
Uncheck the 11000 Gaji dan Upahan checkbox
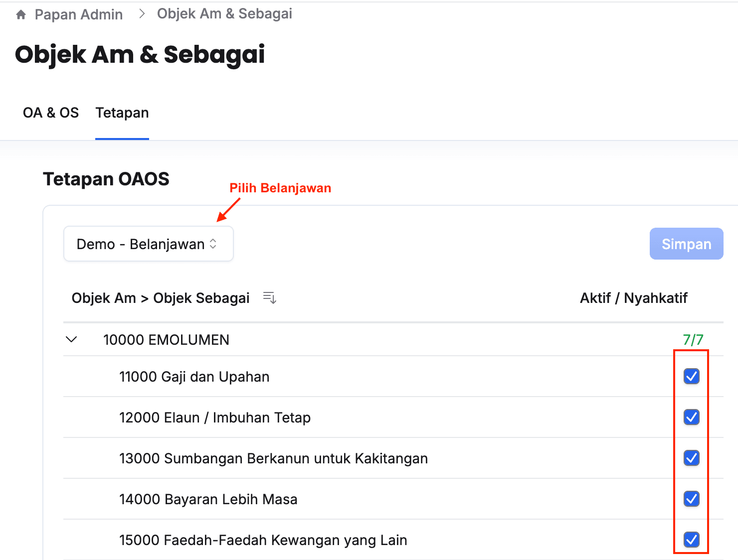691,376
